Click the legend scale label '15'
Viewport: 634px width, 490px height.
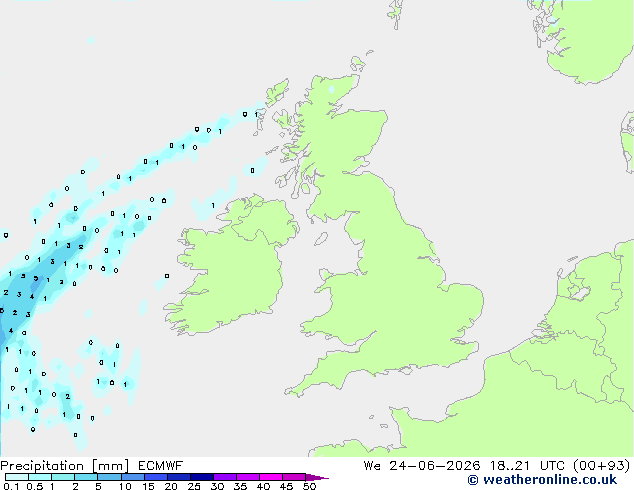pos(148,486)
